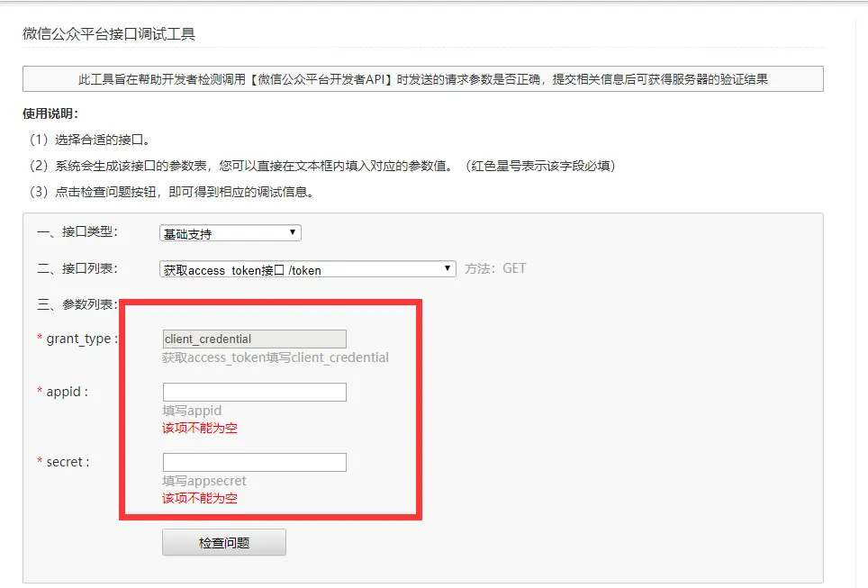868x588 pixels.
Task: Click the secret input field
Action: [255, 462]
